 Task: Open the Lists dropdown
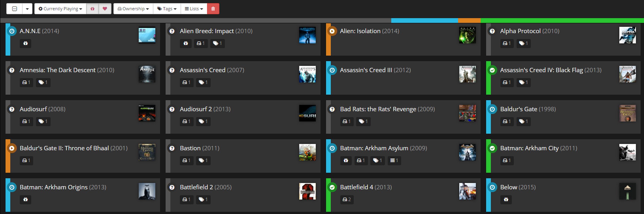pyautogui.click(x=194, y=9)
